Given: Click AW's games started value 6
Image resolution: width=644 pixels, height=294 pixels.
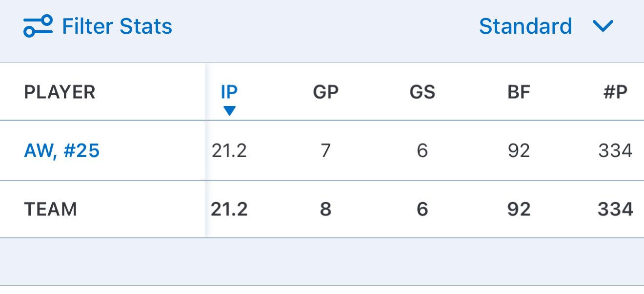Looking at the screenshot, I should coord(422,151).
